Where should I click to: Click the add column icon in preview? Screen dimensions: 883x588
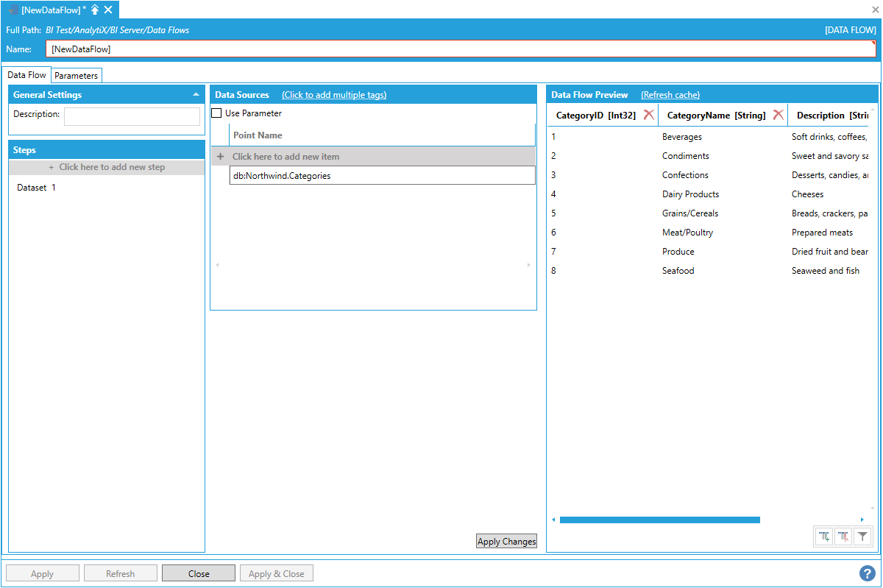click(825, 537)
